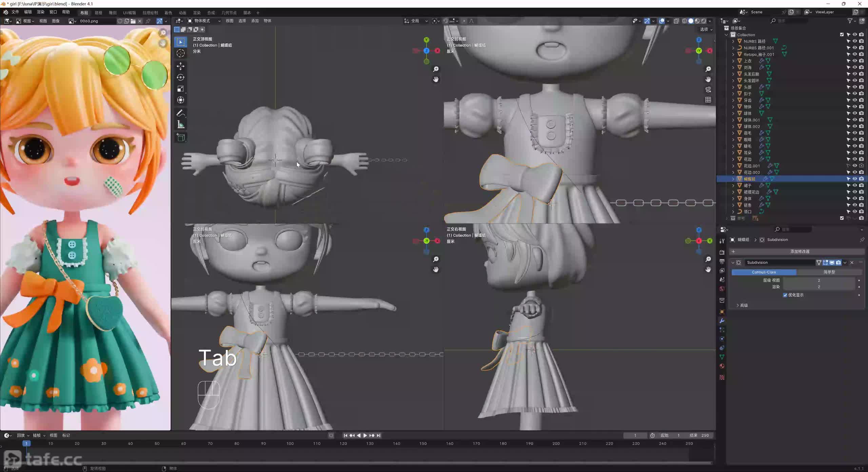868x472 pixels.
Task: Select the Move tool in the toolbar
Action: click(181, 66)
